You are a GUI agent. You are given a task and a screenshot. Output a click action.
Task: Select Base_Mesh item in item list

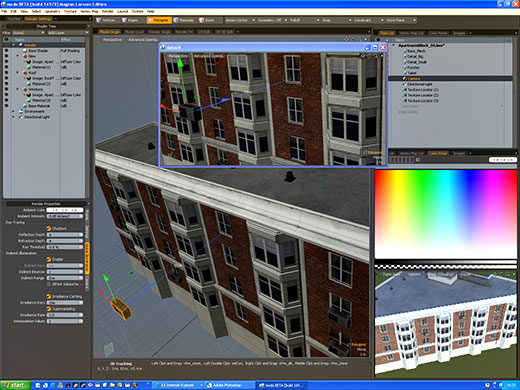click(416, 51)
